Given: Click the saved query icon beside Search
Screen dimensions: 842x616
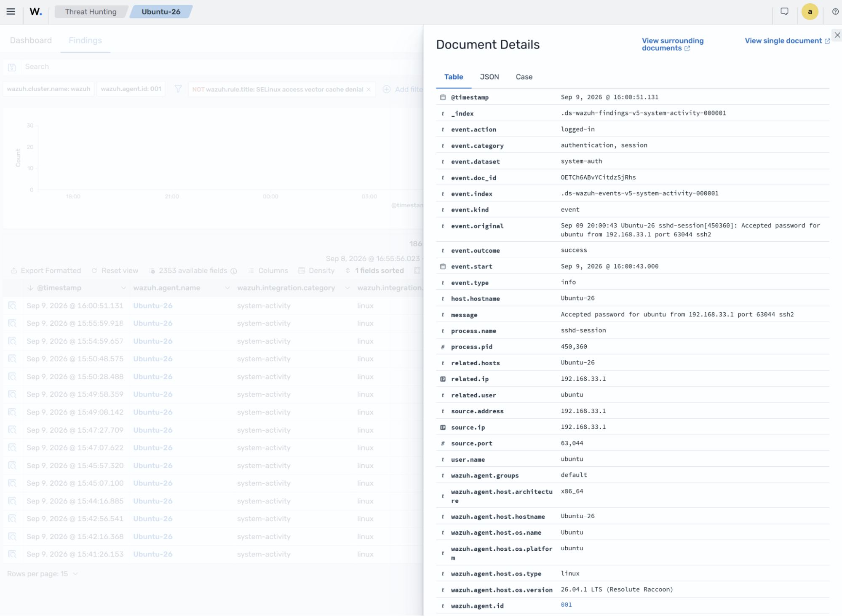Looking at the screenshot, I should tap(12, 67).
